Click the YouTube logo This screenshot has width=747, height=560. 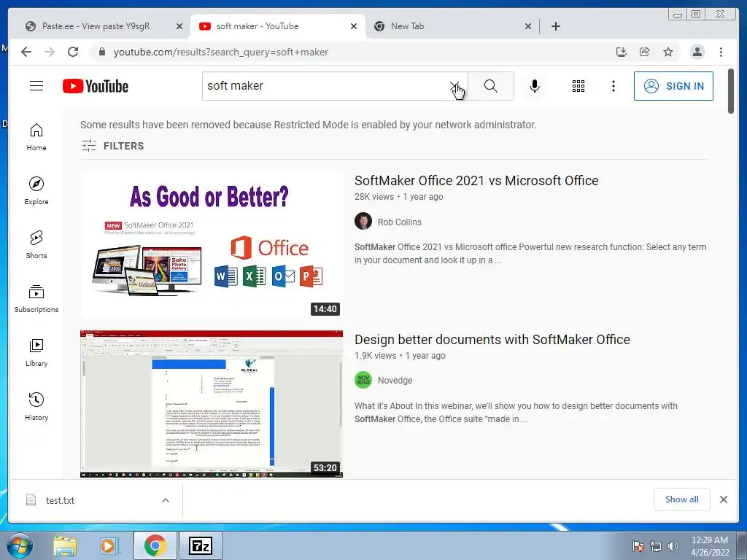(96, 86)
